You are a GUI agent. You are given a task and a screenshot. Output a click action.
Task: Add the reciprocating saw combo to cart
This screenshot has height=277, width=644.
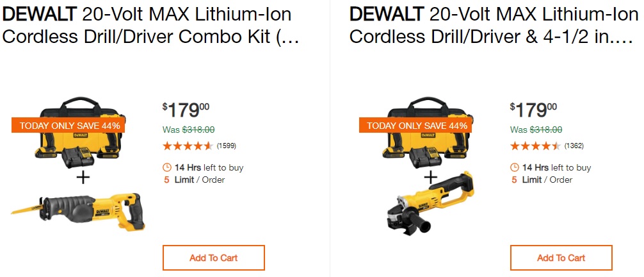213,258
